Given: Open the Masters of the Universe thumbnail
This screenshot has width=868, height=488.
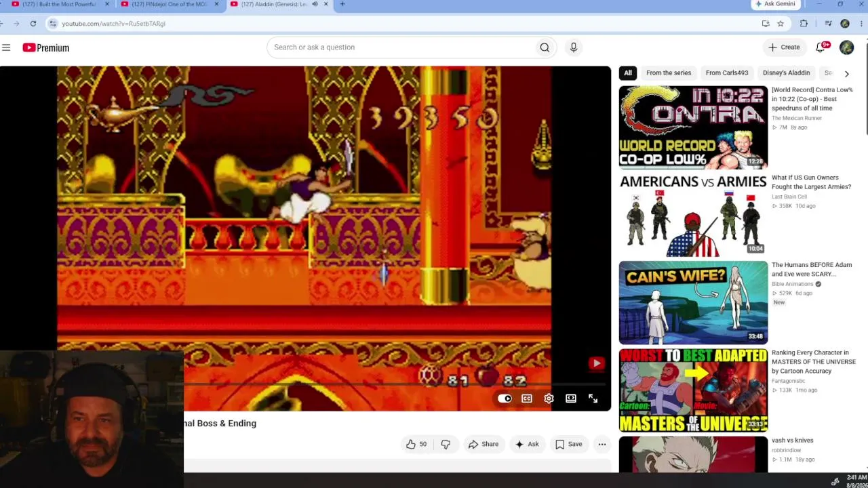Looking at the screenshot, I should point(693,390).
